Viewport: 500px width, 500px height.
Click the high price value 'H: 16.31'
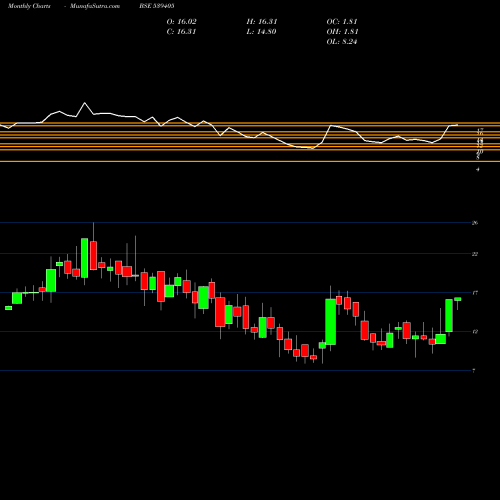262,22
